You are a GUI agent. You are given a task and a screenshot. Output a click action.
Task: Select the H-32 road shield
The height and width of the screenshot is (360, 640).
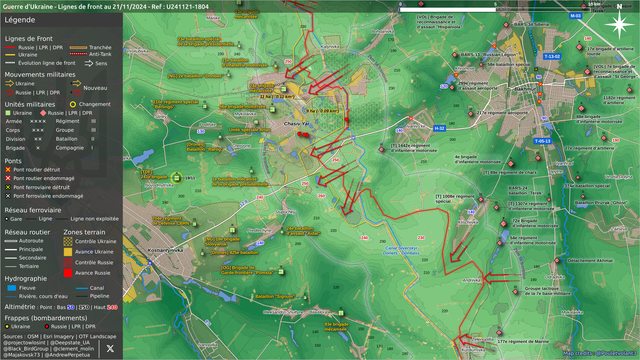point(439,128)
